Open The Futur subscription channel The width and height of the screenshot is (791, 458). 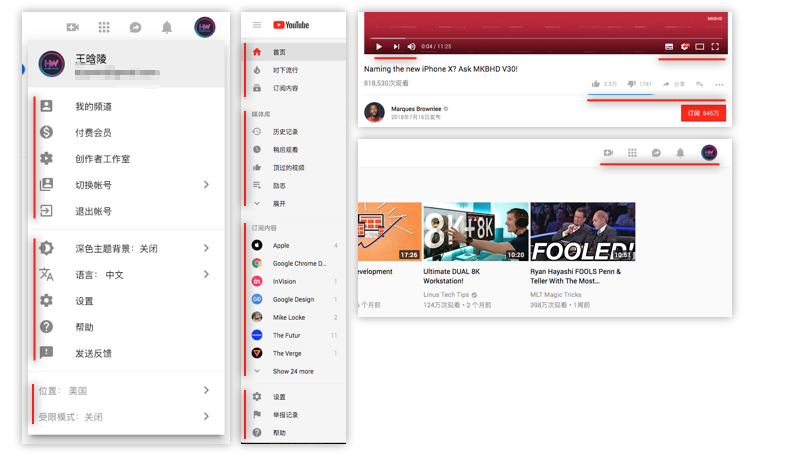point(294,335)
